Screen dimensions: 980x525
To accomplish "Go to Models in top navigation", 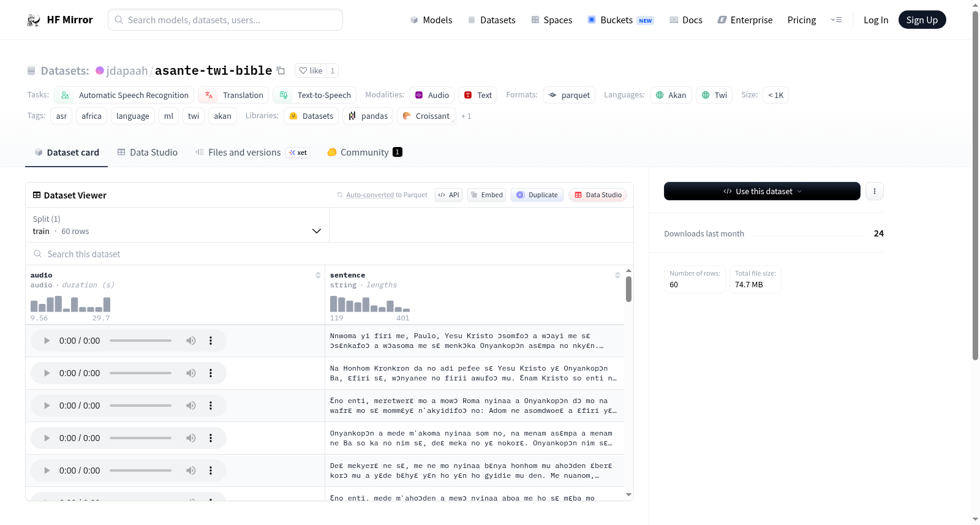I will [x=431, y=20].
